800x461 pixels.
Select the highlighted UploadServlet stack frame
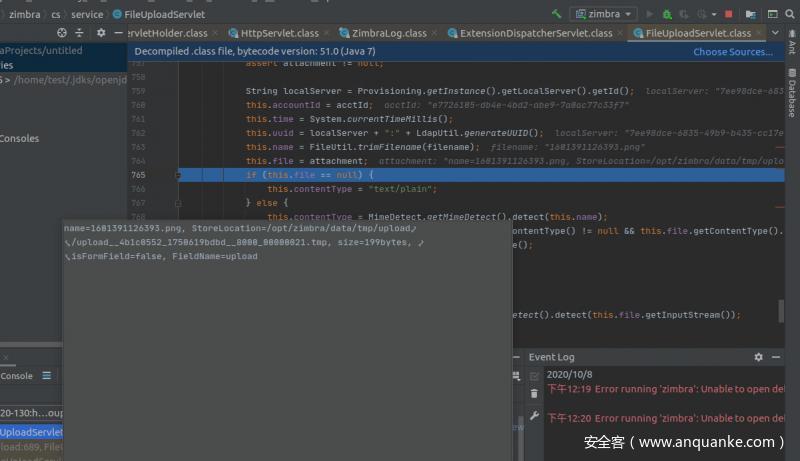click(x=31, y=432)
